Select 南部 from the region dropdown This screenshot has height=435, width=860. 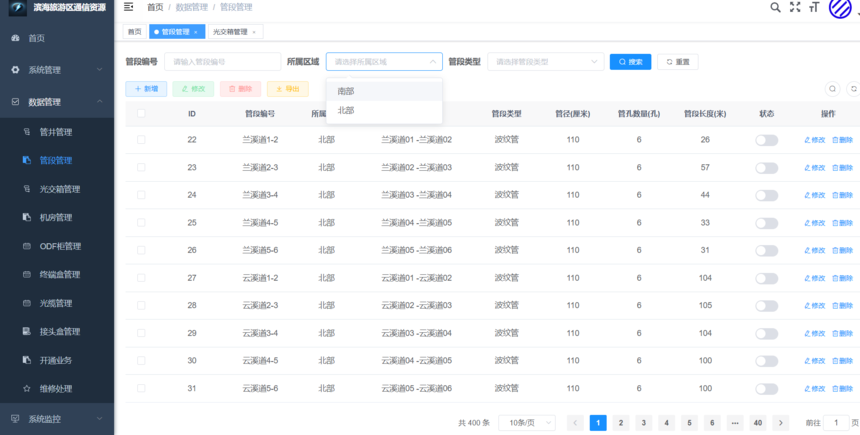(x=384, y=91)
